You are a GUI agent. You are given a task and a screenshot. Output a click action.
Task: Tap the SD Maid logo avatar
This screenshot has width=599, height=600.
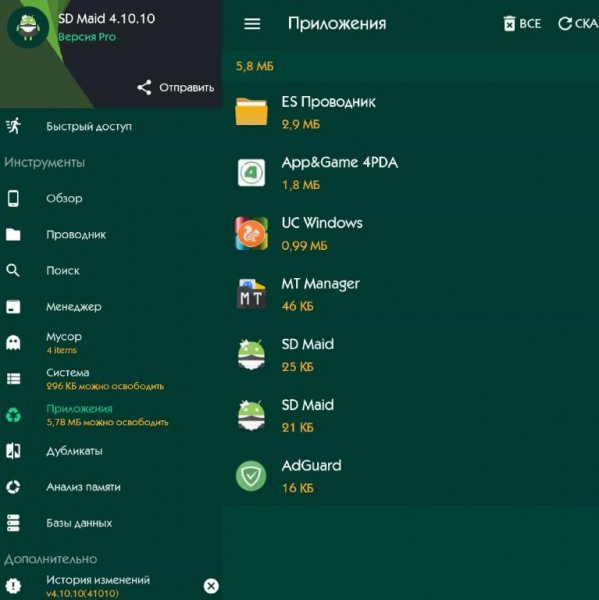click(x=28, y=28)
